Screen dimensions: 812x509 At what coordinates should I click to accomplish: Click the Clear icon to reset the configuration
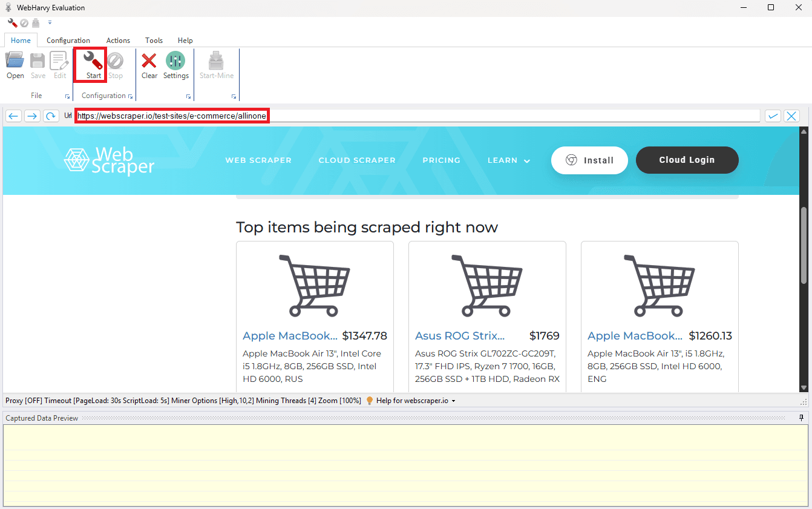pyautogui.click(x=149, y=64)
